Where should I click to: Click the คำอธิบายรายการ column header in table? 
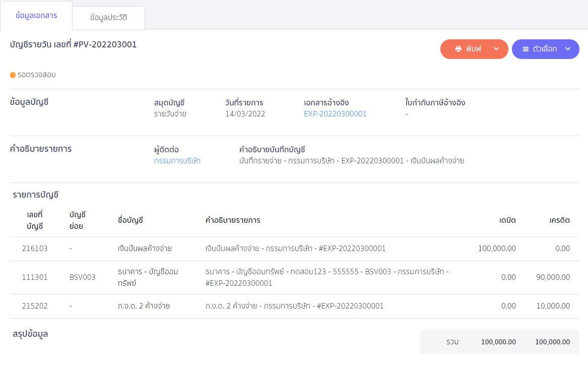pyautogui.click(x=233, y=220)
